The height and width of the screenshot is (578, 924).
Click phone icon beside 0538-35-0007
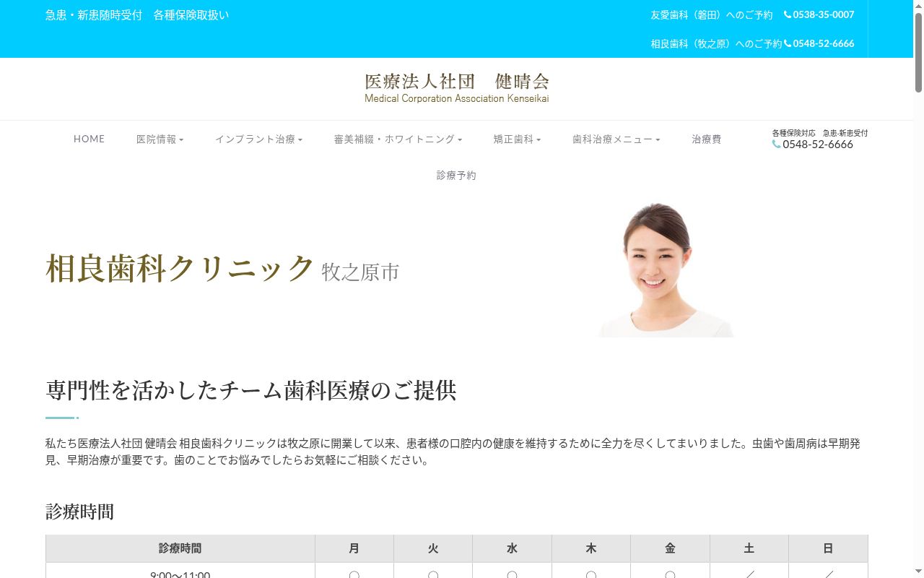tap(788, 14)
